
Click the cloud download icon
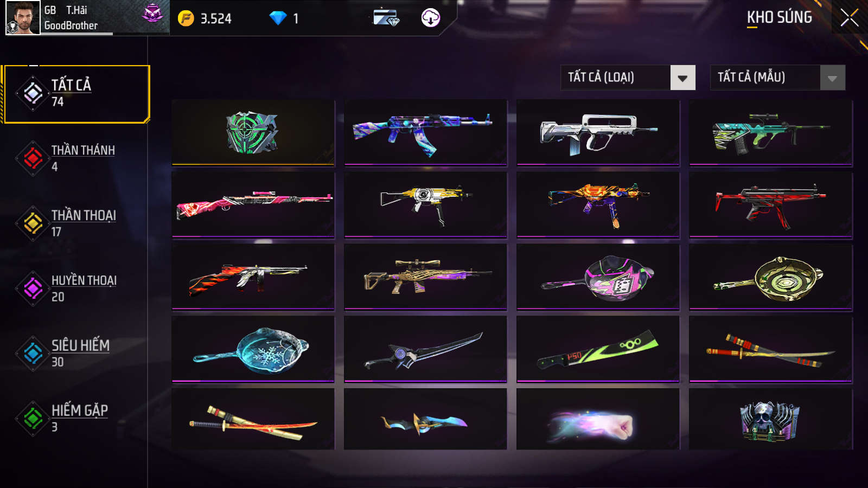[431, 18]
